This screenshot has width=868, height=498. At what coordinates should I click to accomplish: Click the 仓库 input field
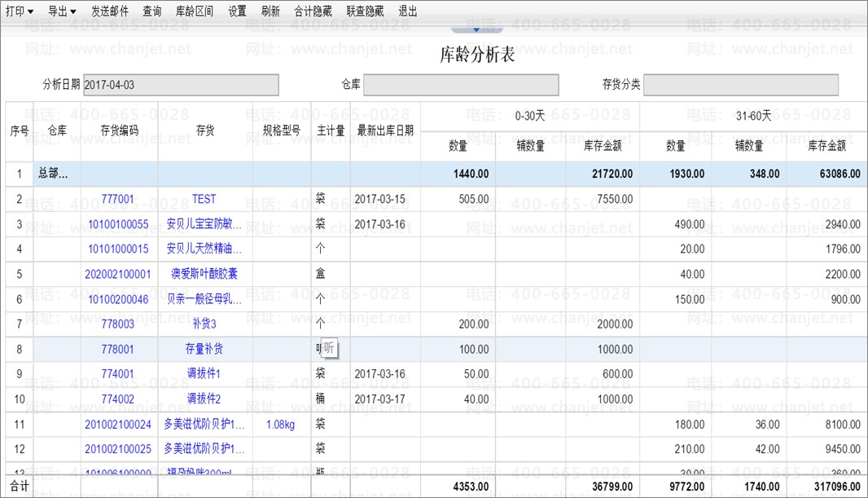coord(461,85)
